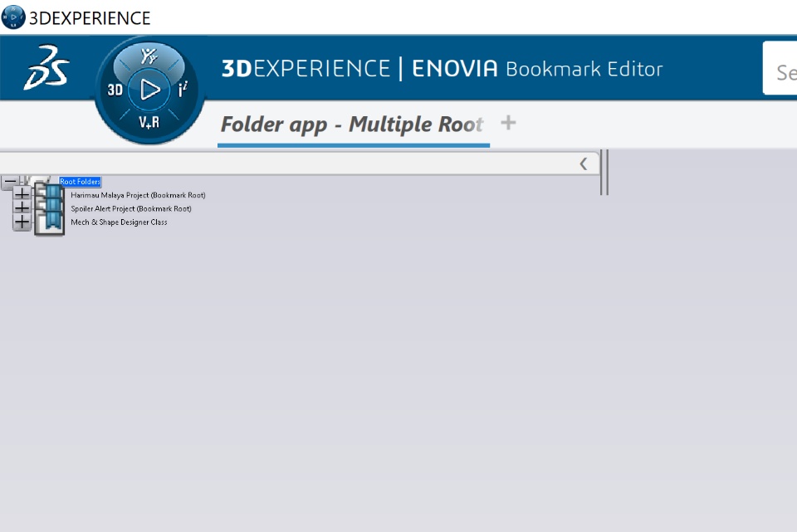Select Mech & Shape Designer Class row

(x=119, y=222)
